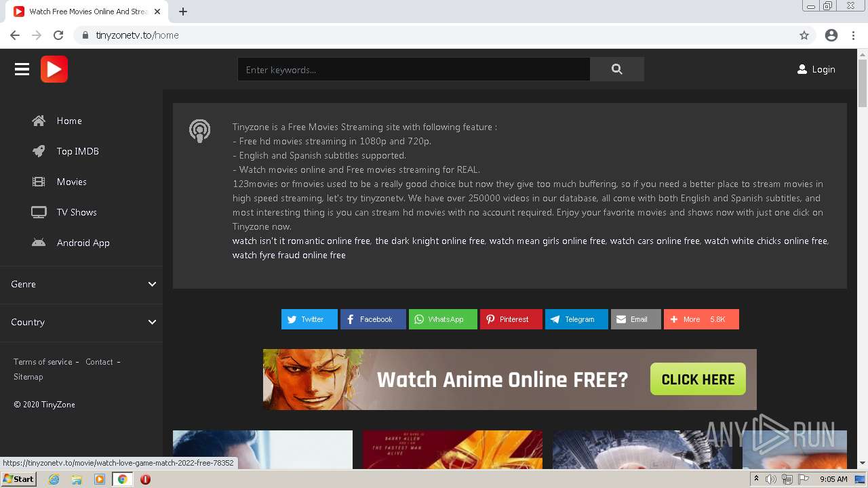Click the address bar URL
Image resolution: width=868 pixels, height=488 pixels.
click(x=137, y=35)
